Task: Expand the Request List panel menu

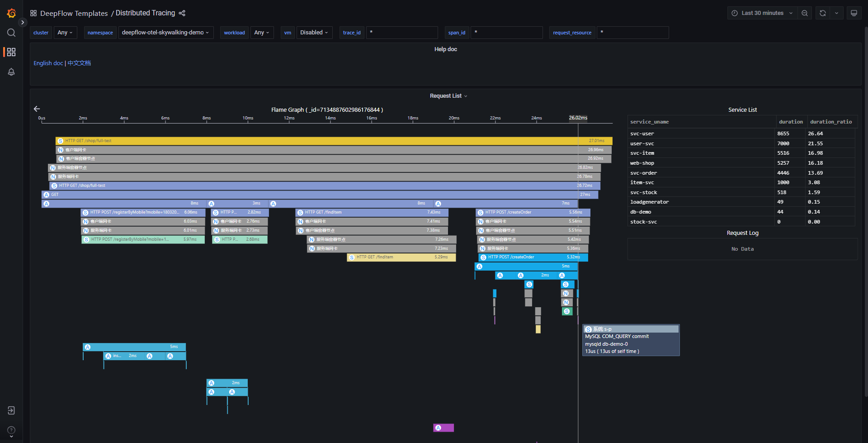Action: [448, 96]
